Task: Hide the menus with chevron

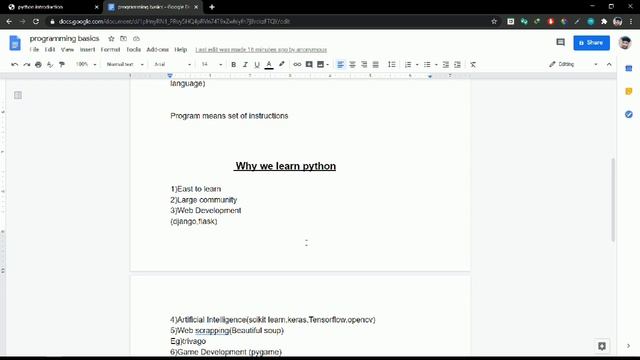Action: [x=609, y=64]
